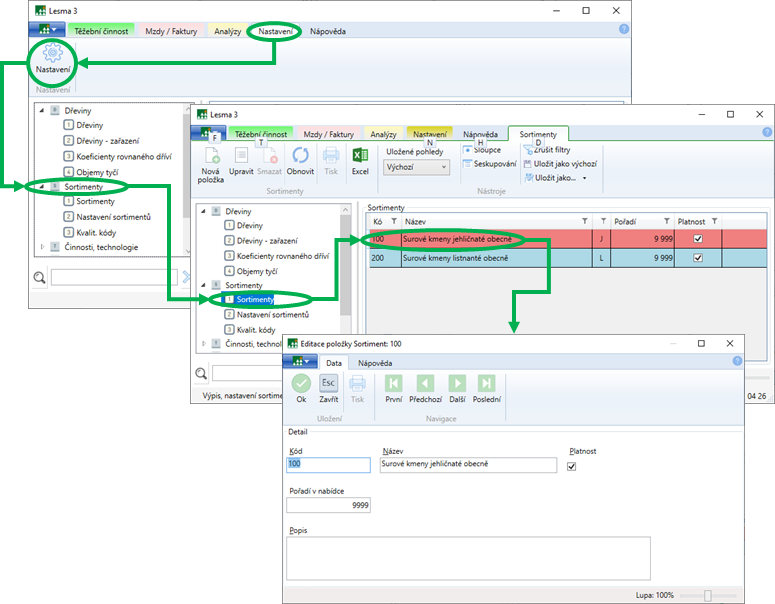Expand the Činnosti, technologie tree node
775x604 pixels.
click(x=42, y=247)
